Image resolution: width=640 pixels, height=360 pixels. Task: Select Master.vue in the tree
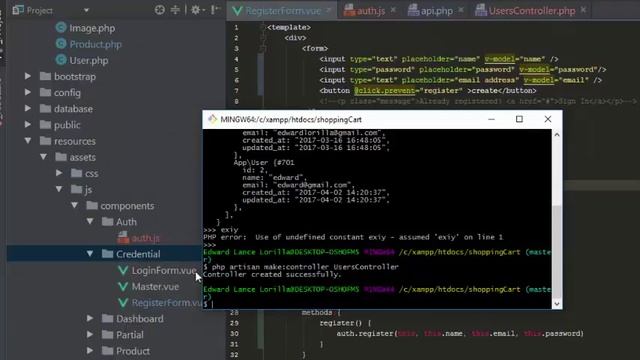coord(155,287)
